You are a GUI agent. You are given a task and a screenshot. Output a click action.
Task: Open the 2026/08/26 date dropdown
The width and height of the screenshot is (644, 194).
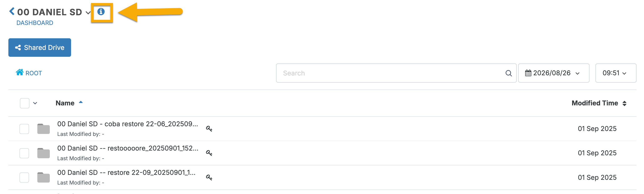553,73
